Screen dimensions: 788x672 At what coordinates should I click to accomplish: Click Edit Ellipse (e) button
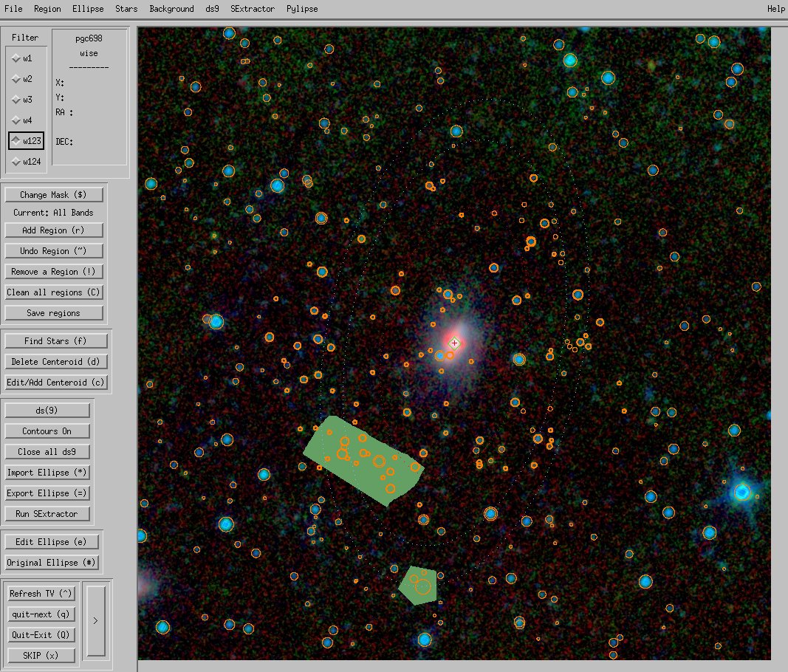[51, 541]
